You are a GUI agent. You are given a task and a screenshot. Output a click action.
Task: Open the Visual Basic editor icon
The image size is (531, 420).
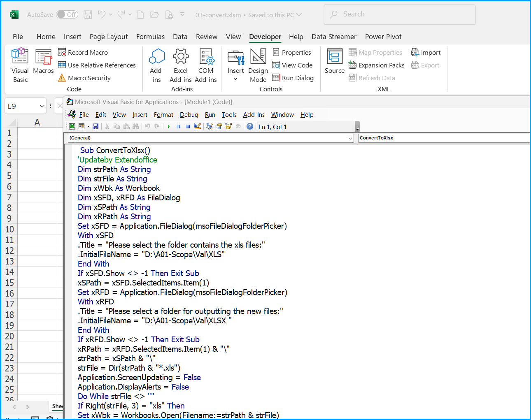[20, 63]
